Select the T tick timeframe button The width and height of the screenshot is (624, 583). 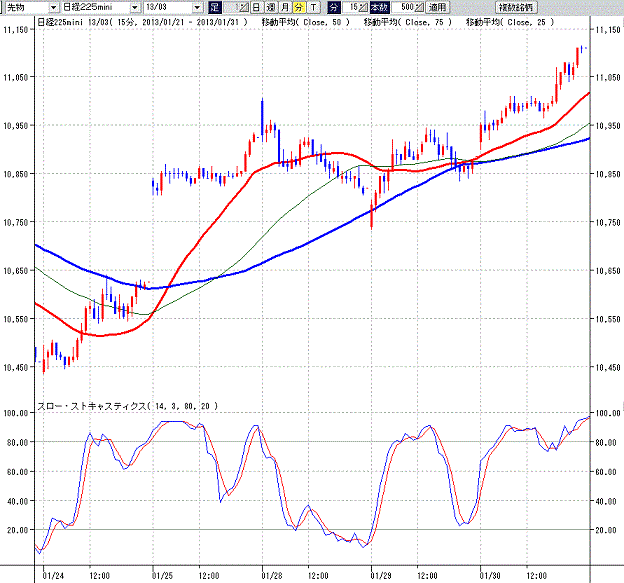click(314, 7)
